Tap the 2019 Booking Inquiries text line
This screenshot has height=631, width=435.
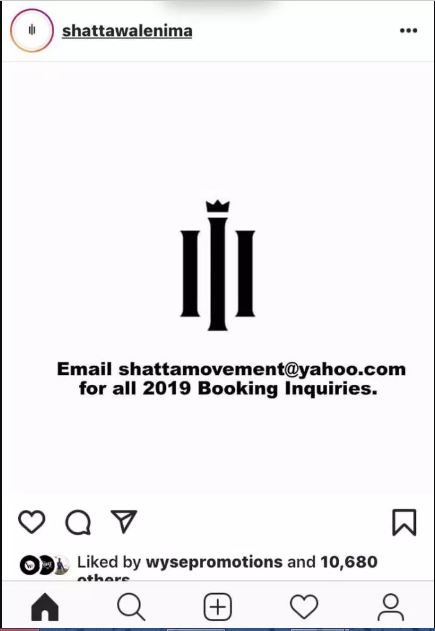coord(228,388)
